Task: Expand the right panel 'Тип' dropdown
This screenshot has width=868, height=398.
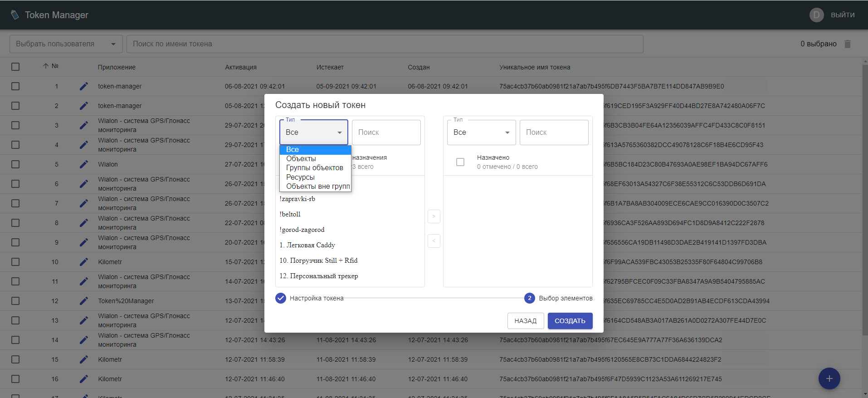Action: click(x=481, y=133)
